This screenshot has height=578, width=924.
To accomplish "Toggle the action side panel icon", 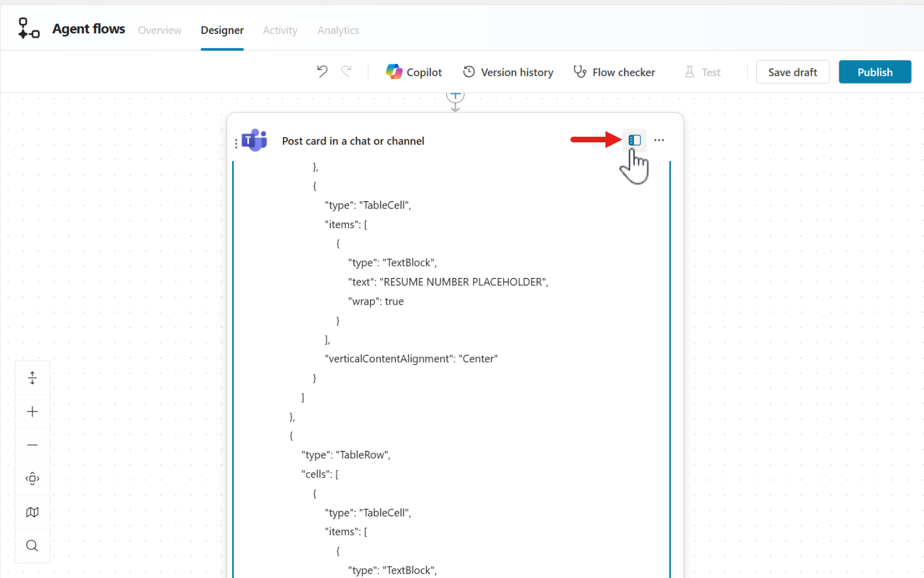I will pyautogui.click(x=634, y=140).
